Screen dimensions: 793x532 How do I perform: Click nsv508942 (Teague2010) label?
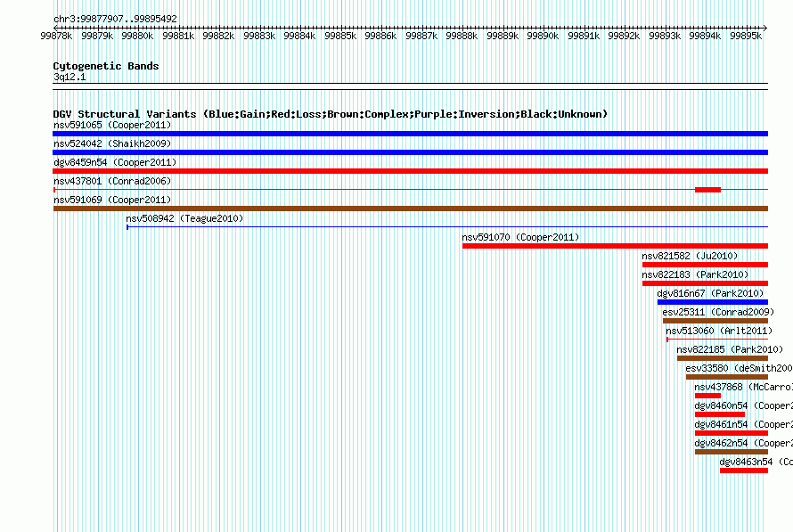pos(184,218)
